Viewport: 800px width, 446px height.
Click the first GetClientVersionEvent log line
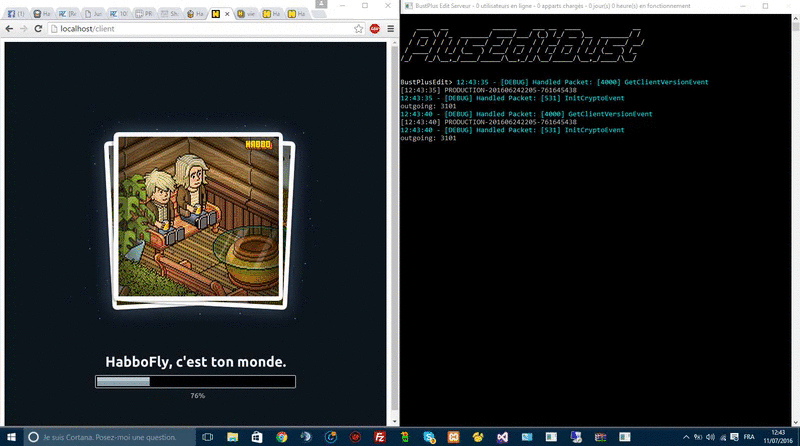(x=582, y=82)
